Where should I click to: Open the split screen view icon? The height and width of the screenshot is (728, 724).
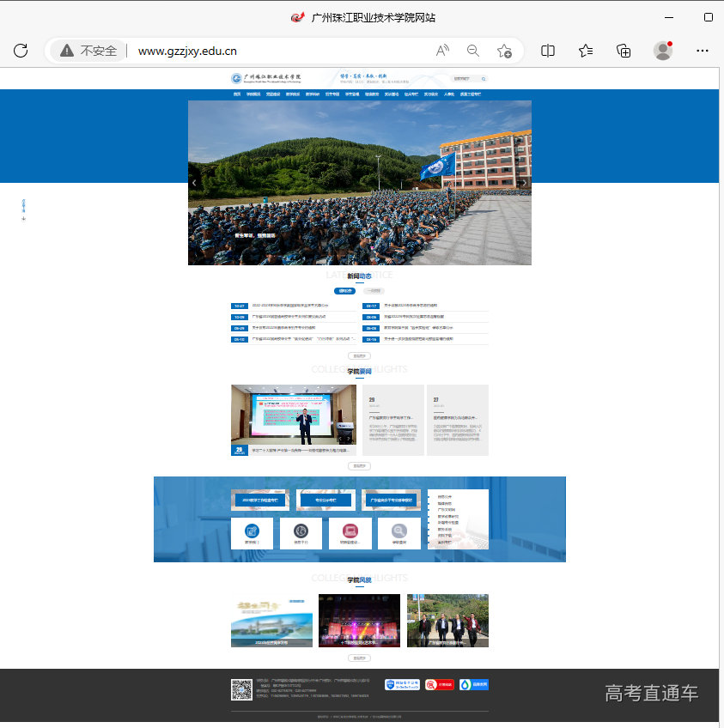(x=548, y=51)
